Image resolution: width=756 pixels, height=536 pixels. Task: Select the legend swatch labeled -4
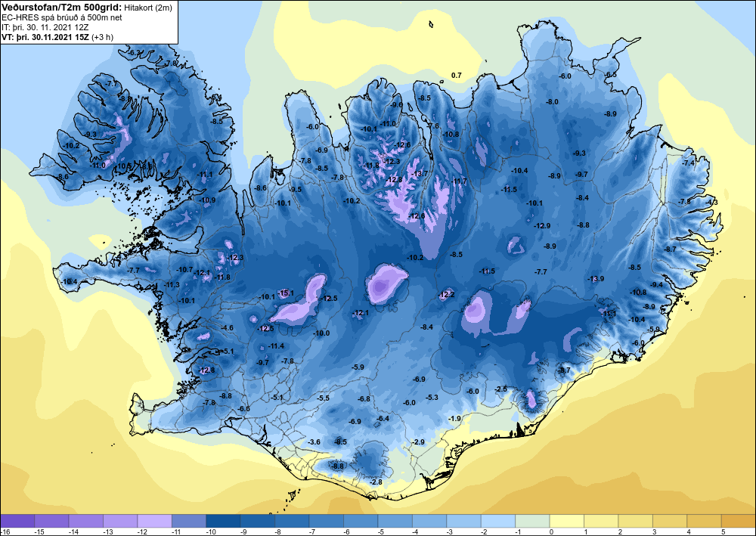[429, 521]
